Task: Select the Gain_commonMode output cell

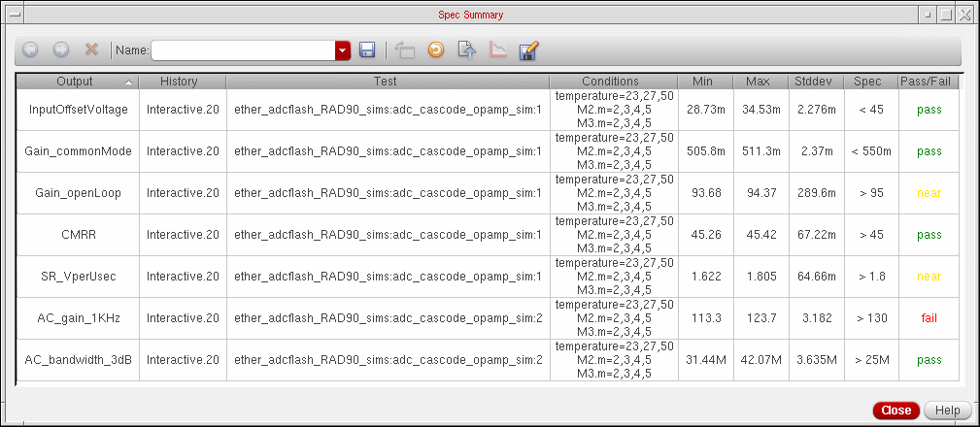Action: pos(78,151)
